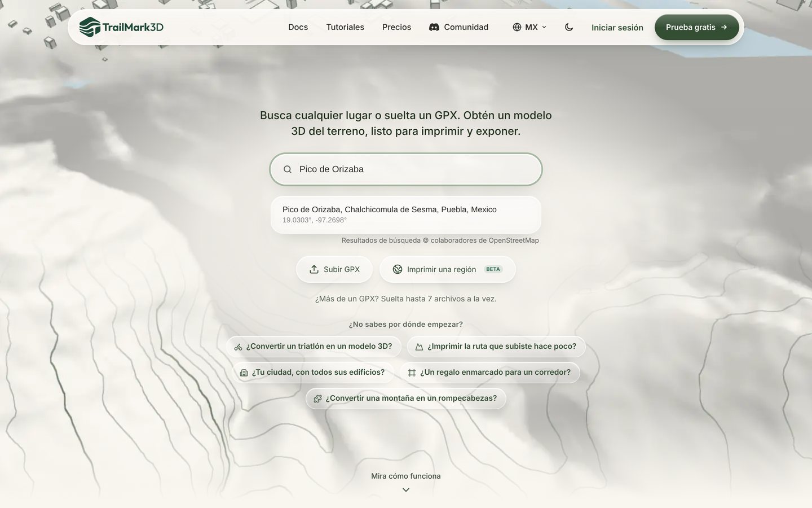This screenshot has width=812, height=508.
Task: Click the OpenStreetMap attribution text
Action: pyautogui.click(x=440, y=240)
